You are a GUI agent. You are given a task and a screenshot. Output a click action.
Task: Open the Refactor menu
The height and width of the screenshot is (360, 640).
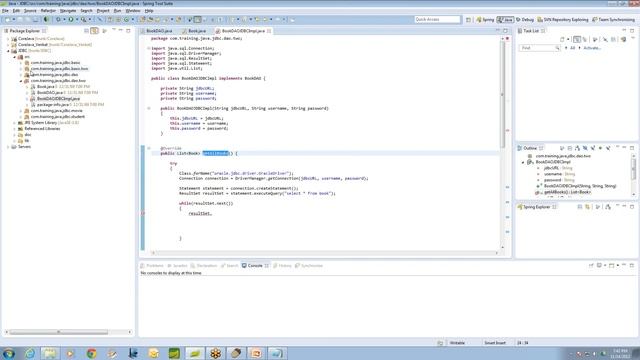point(48,11)
